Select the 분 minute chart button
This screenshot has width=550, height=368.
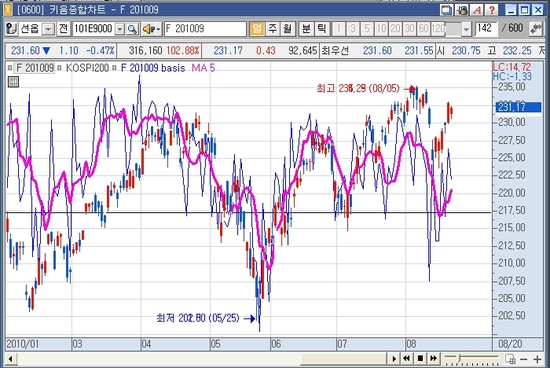[x=306, y=29]
